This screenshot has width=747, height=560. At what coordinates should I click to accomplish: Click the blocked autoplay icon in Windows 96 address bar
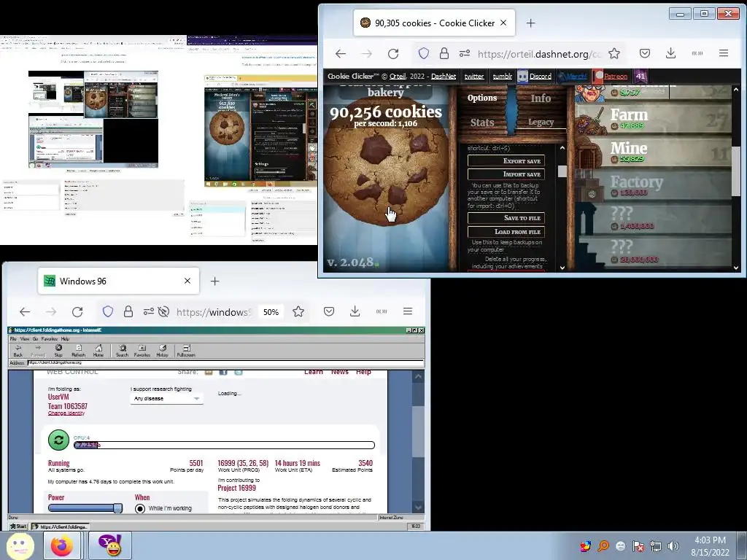pyautogui.click(x=163, y=312)
